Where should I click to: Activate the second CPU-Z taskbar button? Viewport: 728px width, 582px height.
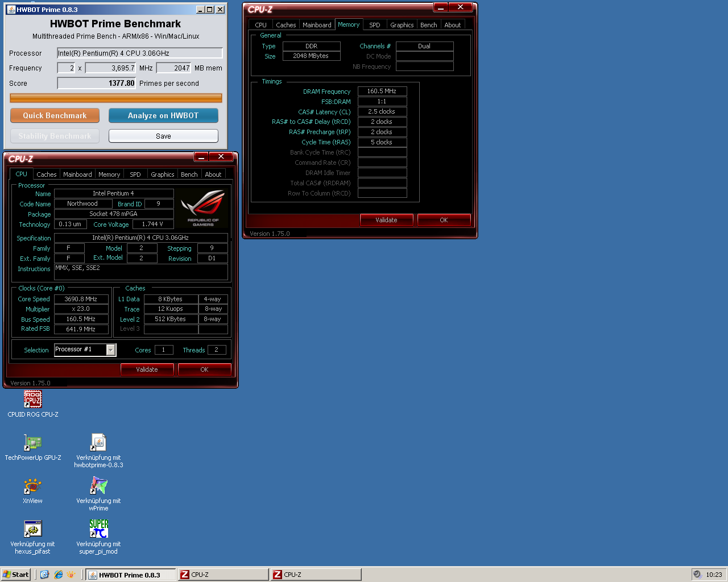pos(316,575)
